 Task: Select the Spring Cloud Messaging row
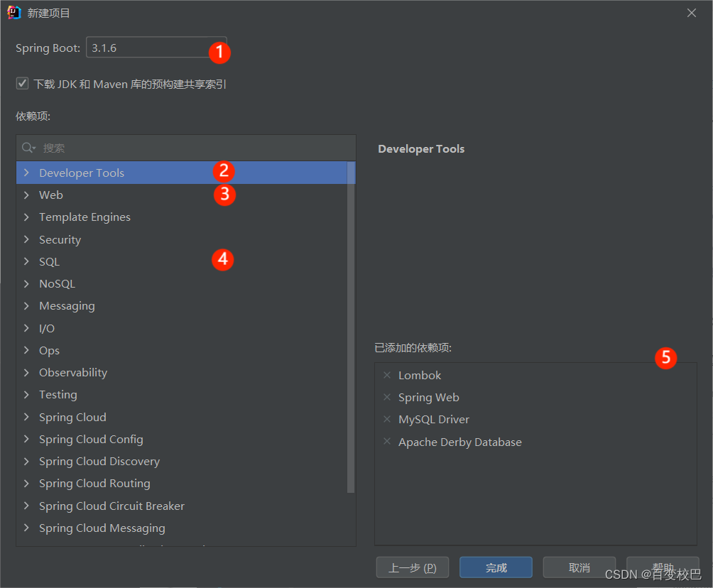(182, 528)
